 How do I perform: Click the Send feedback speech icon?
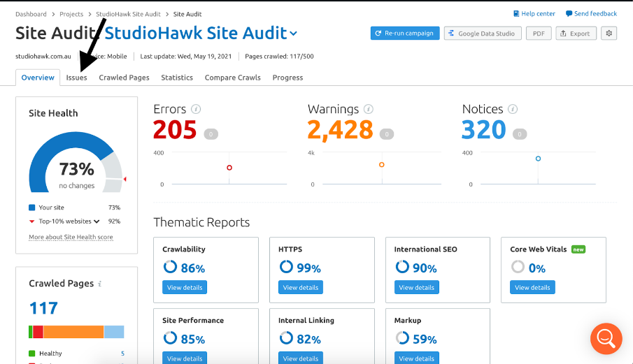click(569, 14)
